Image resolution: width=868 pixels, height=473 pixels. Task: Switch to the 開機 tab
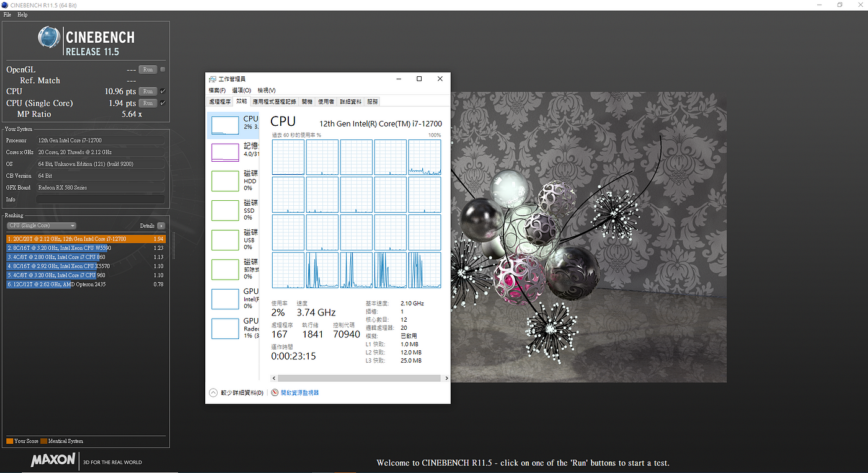coord(308,102)
